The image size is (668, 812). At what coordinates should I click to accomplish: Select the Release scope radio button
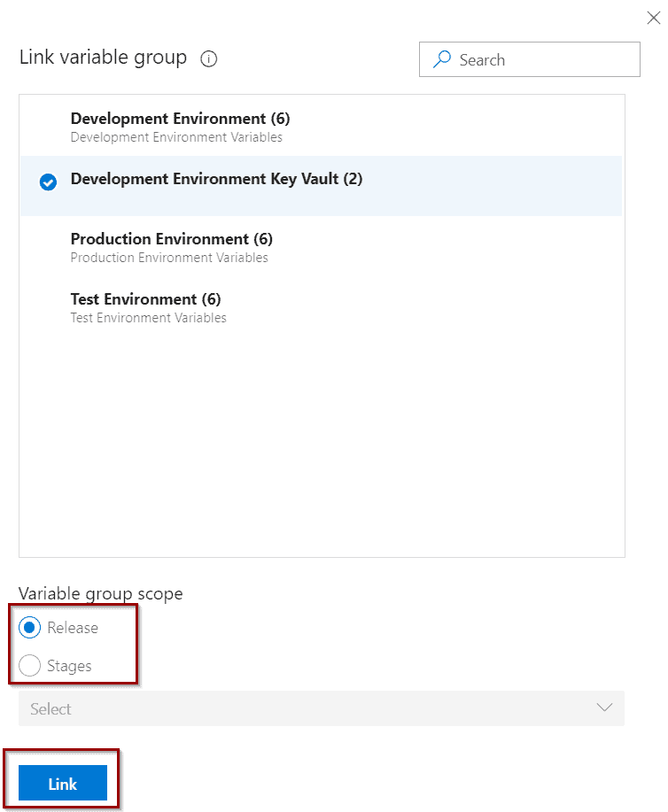pyautogui.click(x=29, y=628)
